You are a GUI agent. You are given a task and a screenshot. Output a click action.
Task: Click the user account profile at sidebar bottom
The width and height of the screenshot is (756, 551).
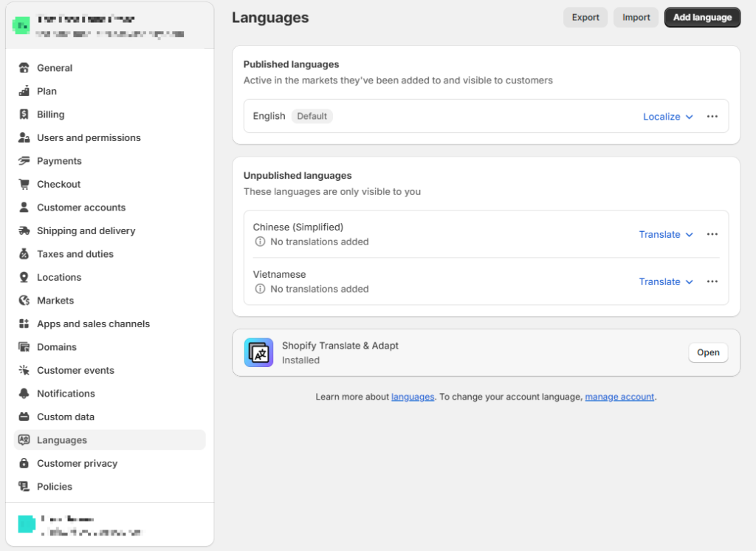(110, 524)
